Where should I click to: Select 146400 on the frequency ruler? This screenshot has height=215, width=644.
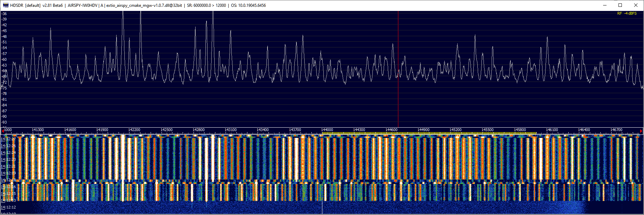584,130
